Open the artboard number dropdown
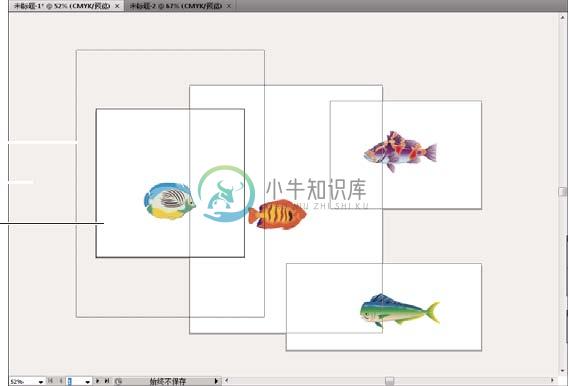Screen dimensions: 569x386 point(87,382)
